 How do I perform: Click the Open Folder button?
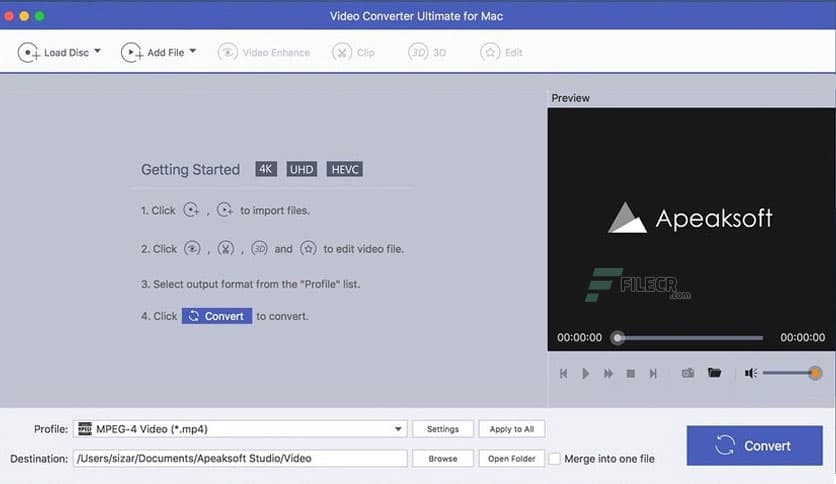click(x=511, y=458)
